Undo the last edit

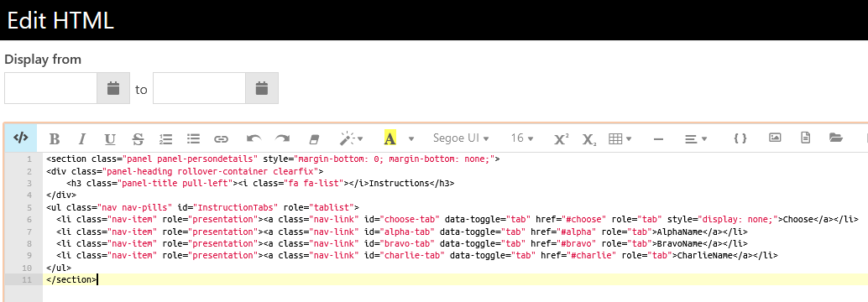254,138
